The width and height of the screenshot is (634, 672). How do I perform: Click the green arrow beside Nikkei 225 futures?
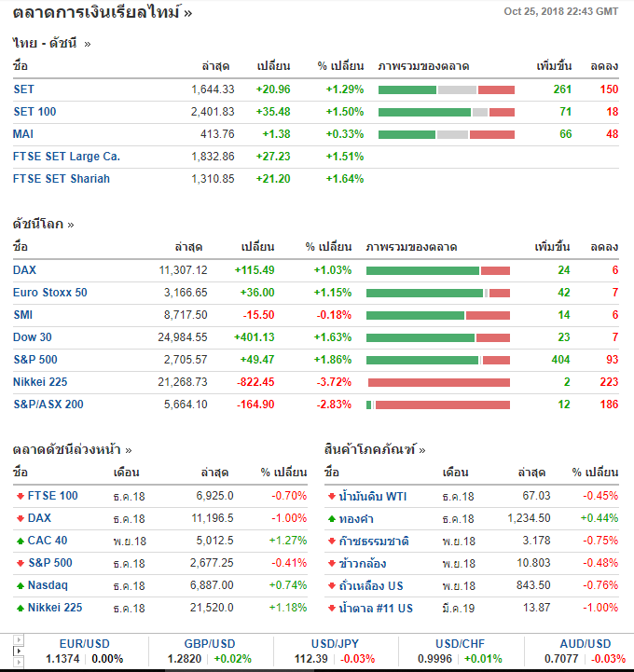point(20,608)
